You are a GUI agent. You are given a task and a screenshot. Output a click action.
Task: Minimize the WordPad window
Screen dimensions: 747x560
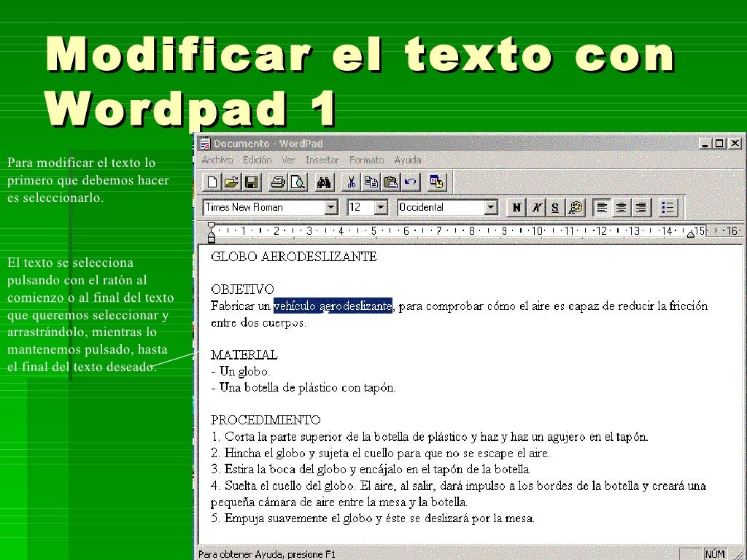[x=705, y=143]
